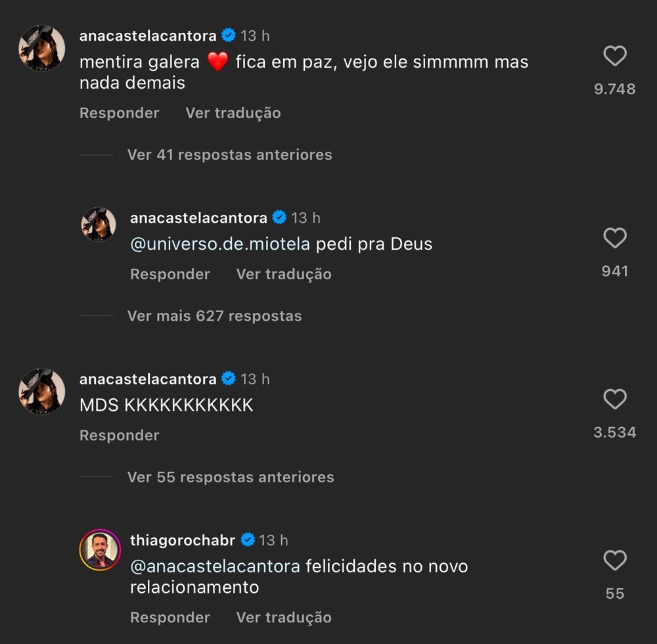Viewport: 657px width, 644px height.
Task: Open anacastelacantora avatar beside 'MDS' comment
Action: (x=42, y=392)
